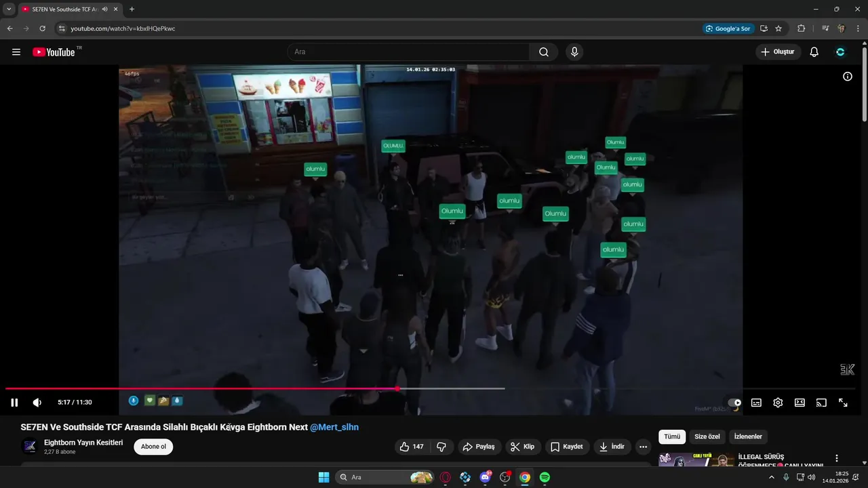
Task: Open the recommended video's three-dot options
Action: 837,458
